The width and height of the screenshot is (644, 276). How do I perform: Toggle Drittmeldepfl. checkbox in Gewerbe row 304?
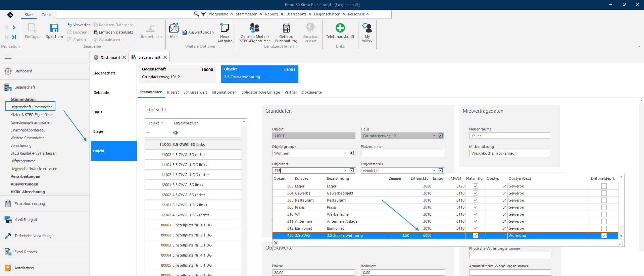tap(604, 193)
